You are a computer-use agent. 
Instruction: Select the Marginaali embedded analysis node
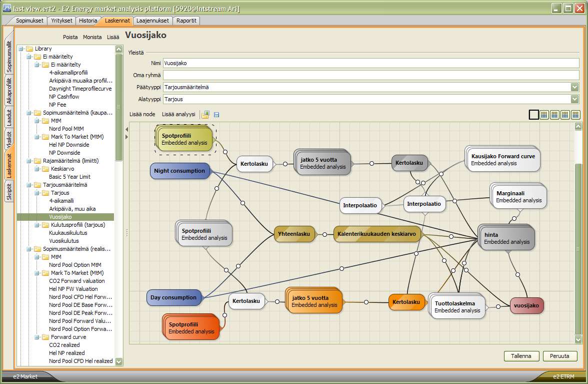tap(518, 197)
